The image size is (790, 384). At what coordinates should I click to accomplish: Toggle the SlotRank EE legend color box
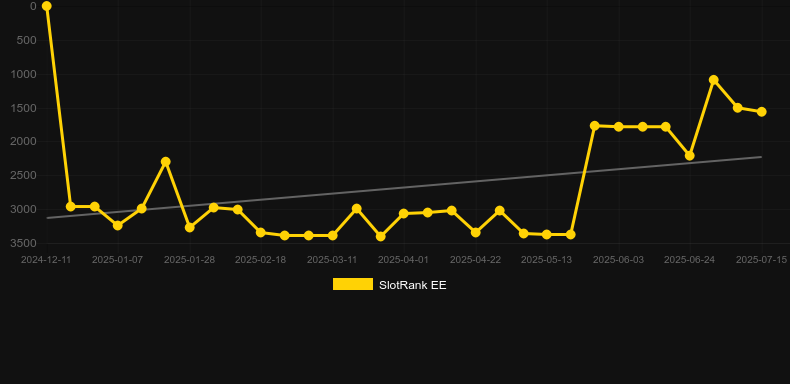pyautogui.click(x=353, y=284)
